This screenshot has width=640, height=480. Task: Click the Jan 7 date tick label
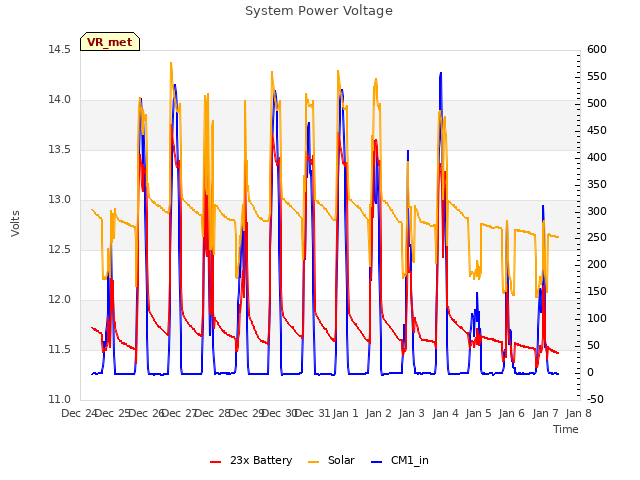point(545,413)
